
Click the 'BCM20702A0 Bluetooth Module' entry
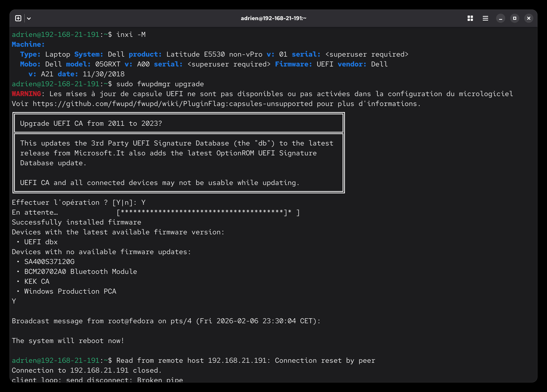click(81, 272)
